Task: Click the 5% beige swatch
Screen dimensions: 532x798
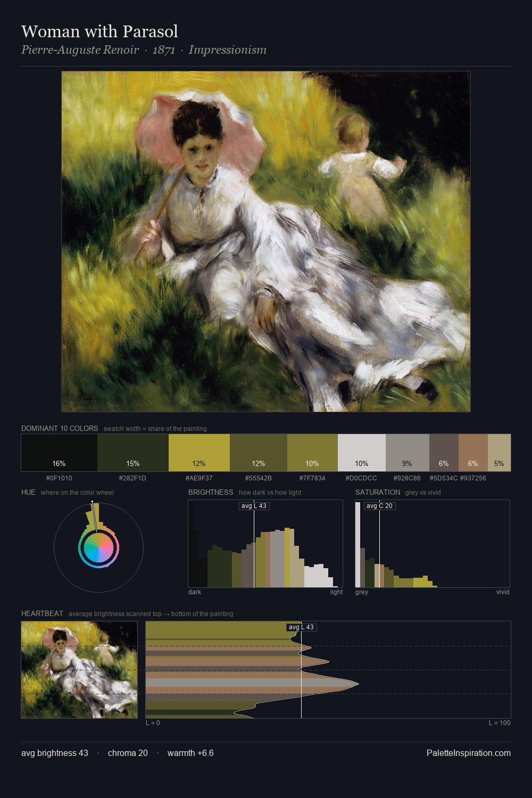Action: [499, 453]
